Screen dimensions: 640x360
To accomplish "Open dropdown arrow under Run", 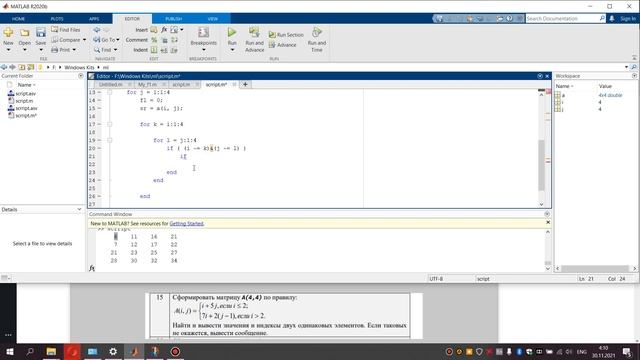I will [232, 50].
